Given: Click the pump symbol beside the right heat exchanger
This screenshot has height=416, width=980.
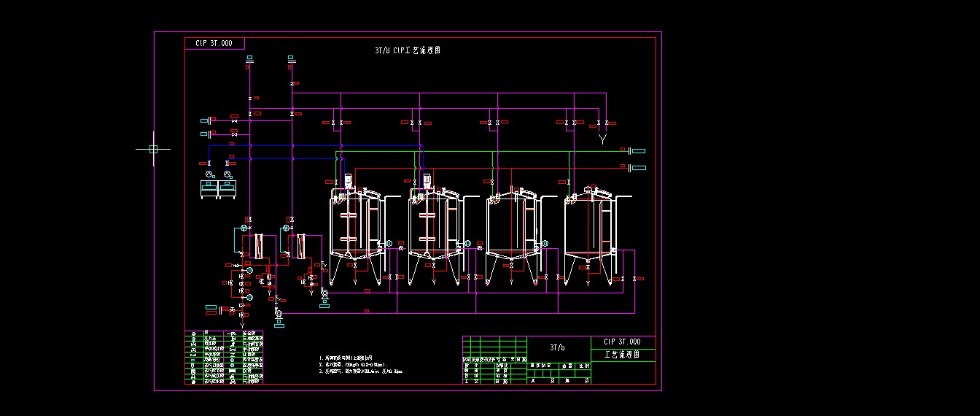Looking at the screenshot, I should tap(324, 293).
